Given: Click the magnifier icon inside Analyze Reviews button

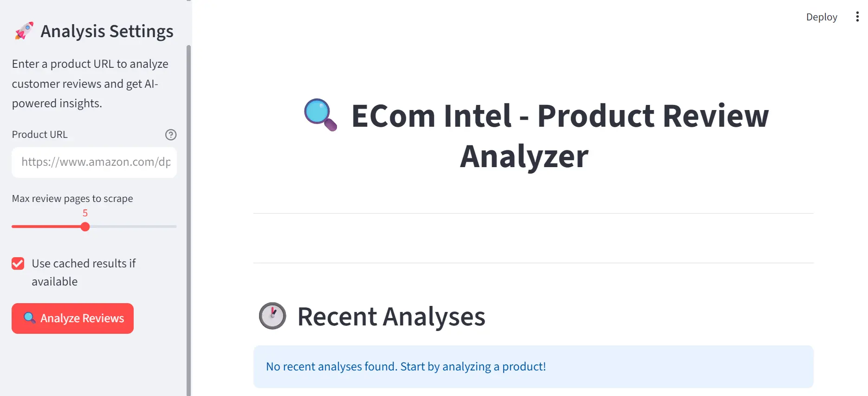Looking at the screenshot, I should (x=30, y=318).
